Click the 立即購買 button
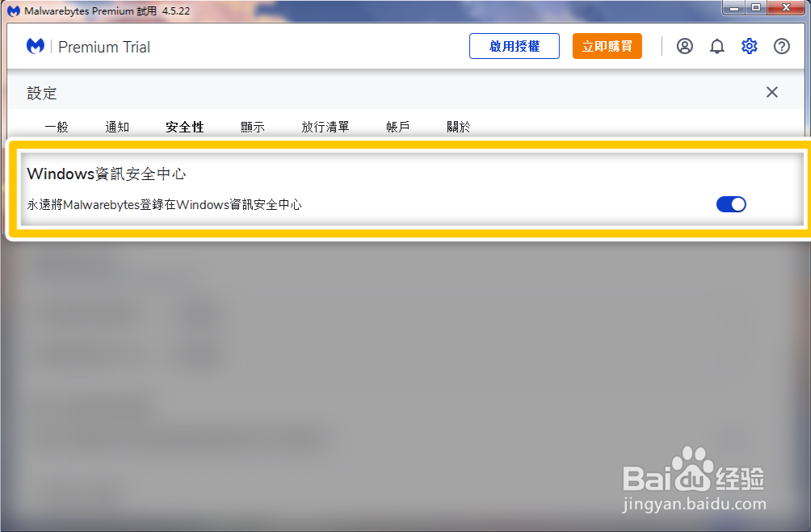The height and width of the screenshot is (532, 811). tap(607, 46)
